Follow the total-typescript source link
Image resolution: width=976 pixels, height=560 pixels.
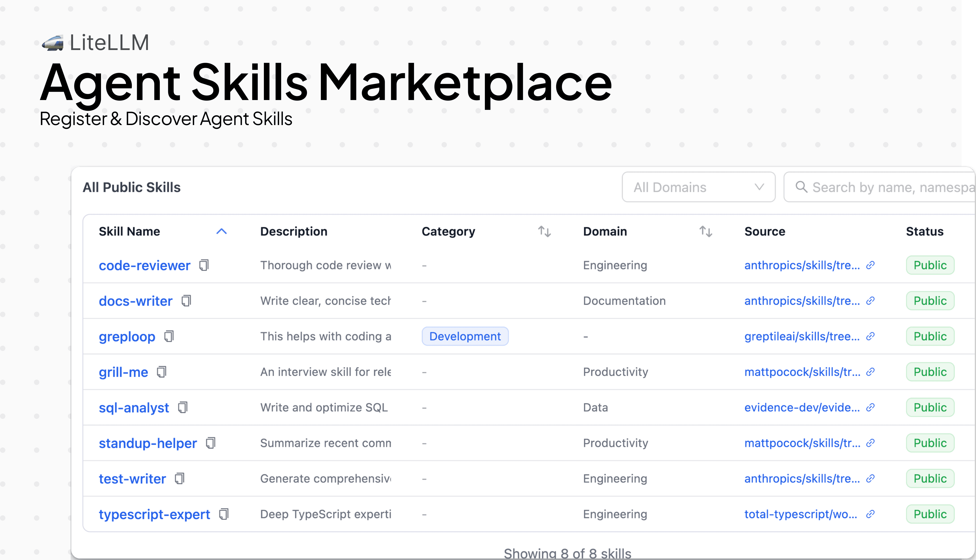[x=801, y=514]
